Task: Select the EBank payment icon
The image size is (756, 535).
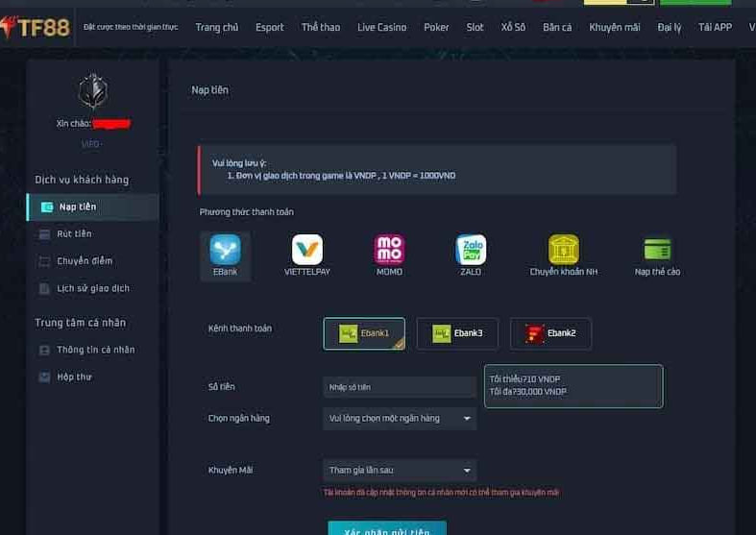Action: tap(225, 250)
